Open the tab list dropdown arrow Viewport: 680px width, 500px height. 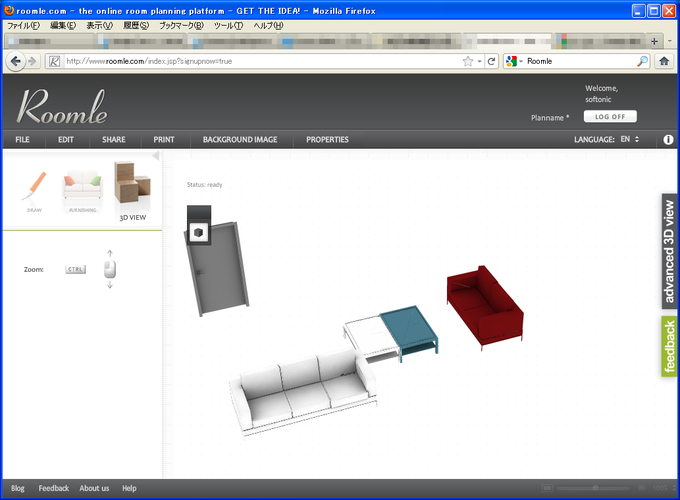coord(670,41)
